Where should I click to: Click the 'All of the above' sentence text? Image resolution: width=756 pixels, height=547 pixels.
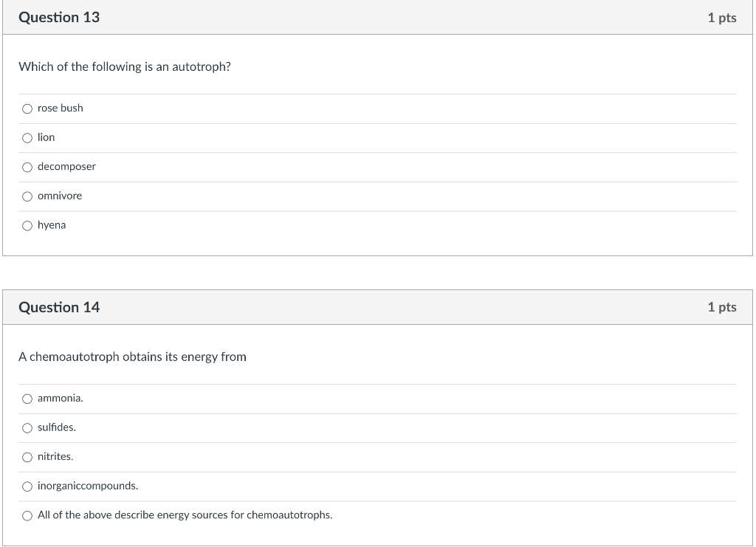pos(185,515)
